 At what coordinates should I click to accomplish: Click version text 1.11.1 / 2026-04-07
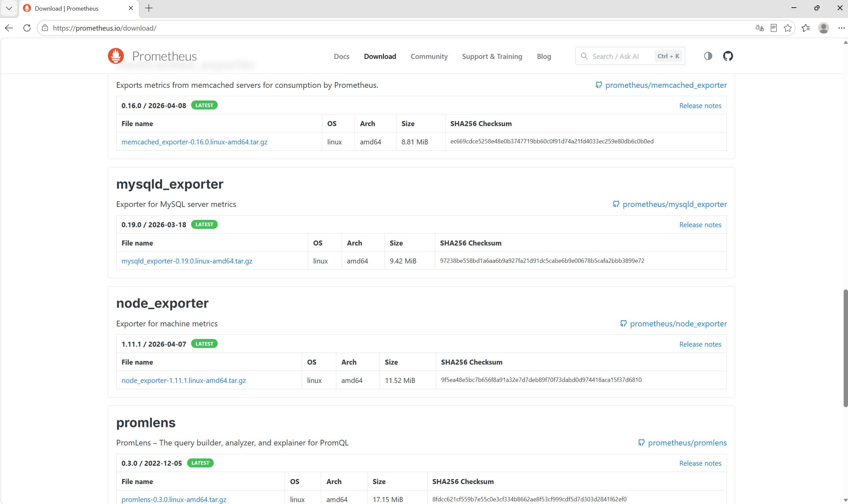pos(153,344)
